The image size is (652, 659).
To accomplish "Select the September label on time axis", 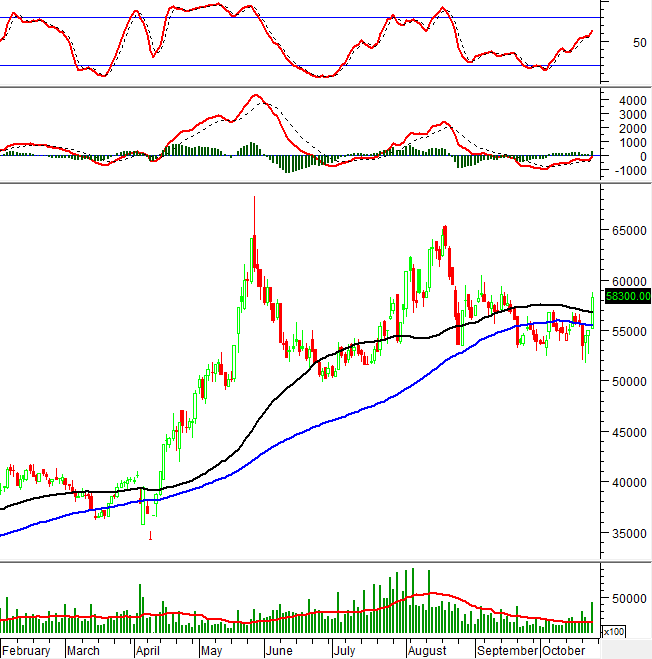I will 506,650.
